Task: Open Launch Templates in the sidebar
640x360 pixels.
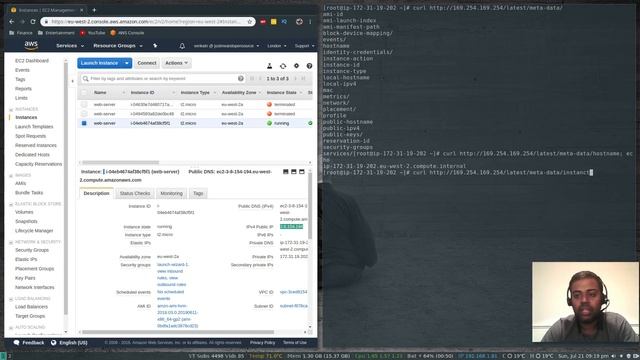Action: point(34,127)
